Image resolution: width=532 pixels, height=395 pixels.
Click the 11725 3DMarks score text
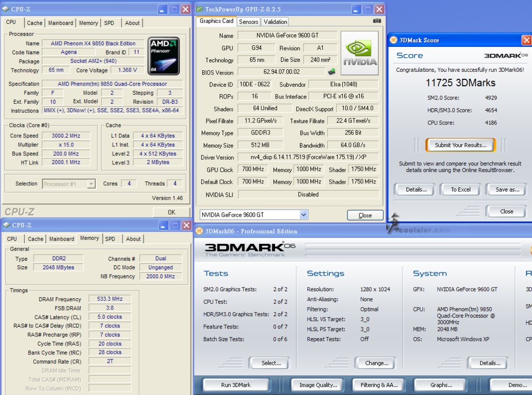[460, 83]
